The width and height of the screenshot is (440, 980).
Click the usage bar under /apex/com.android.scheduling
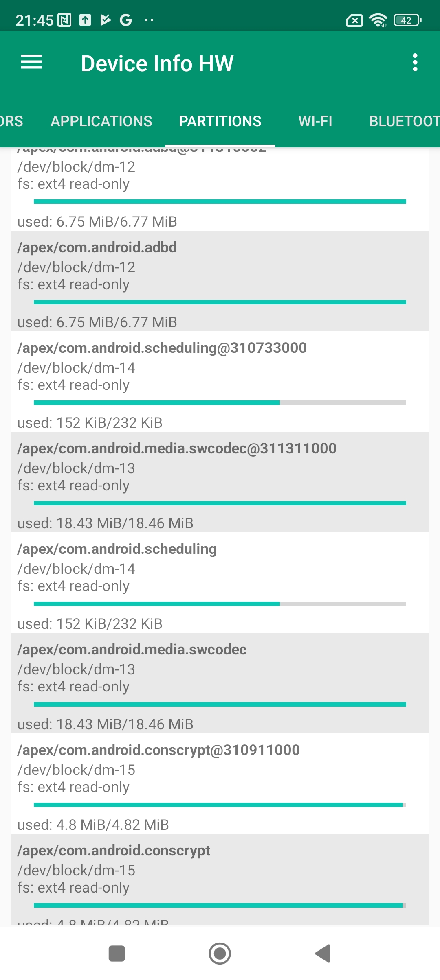click(x=220, y=604)
